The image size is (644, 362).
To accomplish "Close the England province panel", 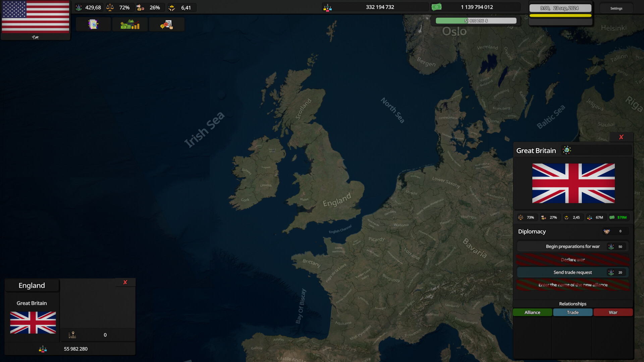I will 125,282.
